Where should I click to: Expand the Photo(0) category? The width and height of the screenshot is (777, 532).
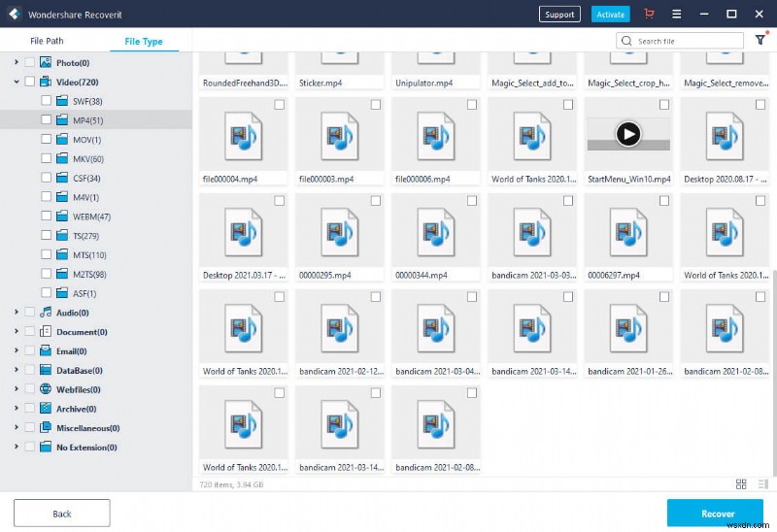click(x=17, y=63)
